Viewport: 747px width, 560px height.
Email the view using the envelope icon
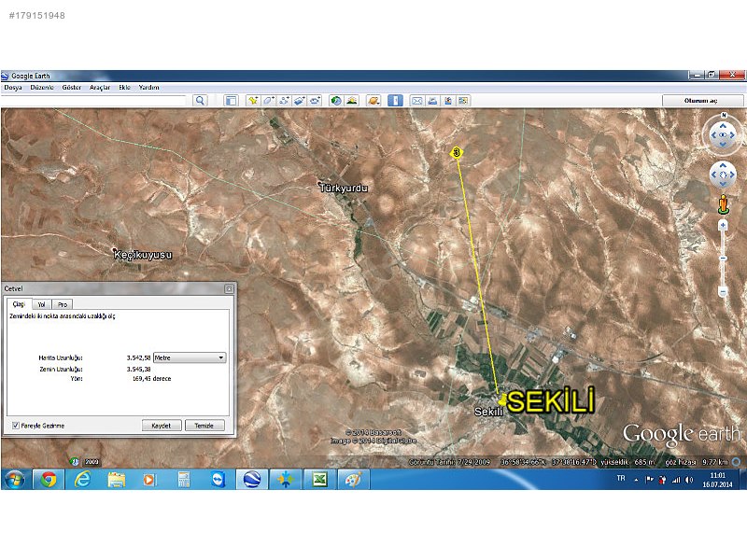(x=416, y=101)
